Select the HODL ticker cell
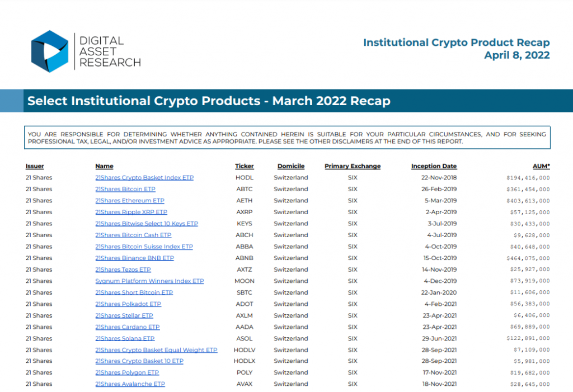This screenshot has width=573, height=392. pyautogui.click(x=245, y=178)
